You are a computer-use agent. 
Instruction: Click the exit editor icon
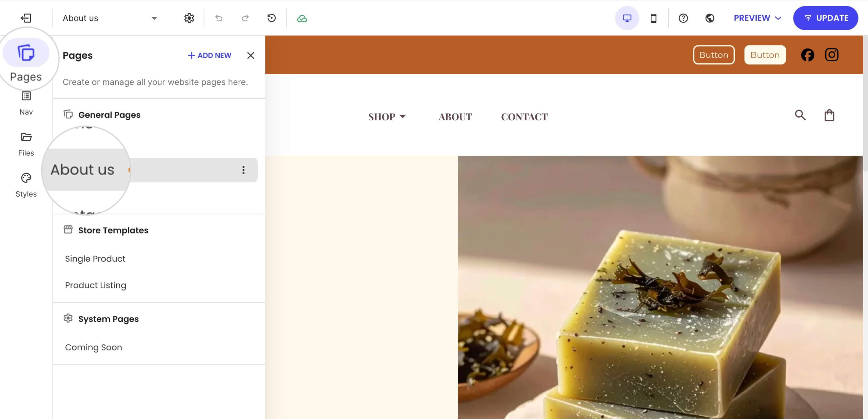26,18
